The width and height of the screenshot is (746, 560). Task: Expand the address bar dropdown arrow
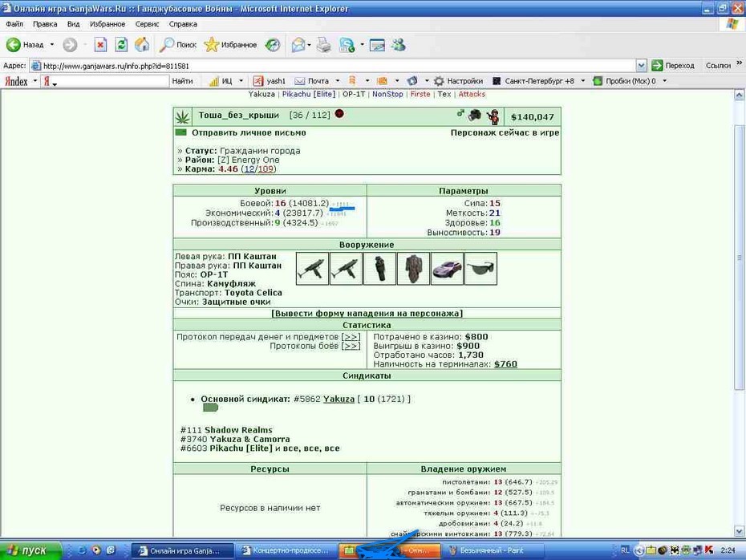click(641, 66)
